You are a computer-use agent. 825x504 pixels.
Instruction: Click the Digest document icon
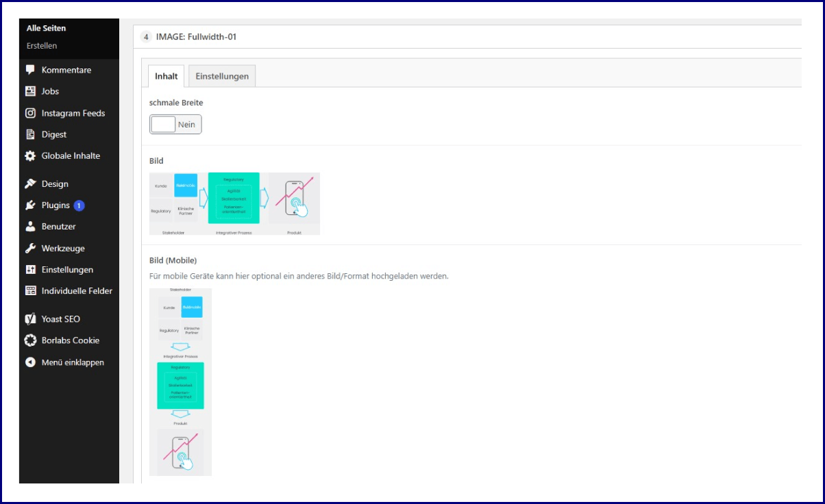pyautogui.click(x=29, y=134)
